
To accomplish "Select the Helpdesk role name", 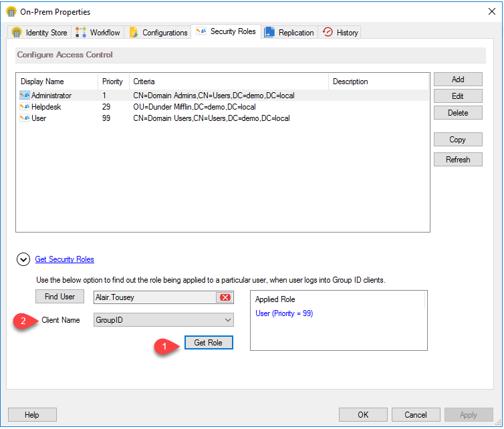I will pos(46,107).
